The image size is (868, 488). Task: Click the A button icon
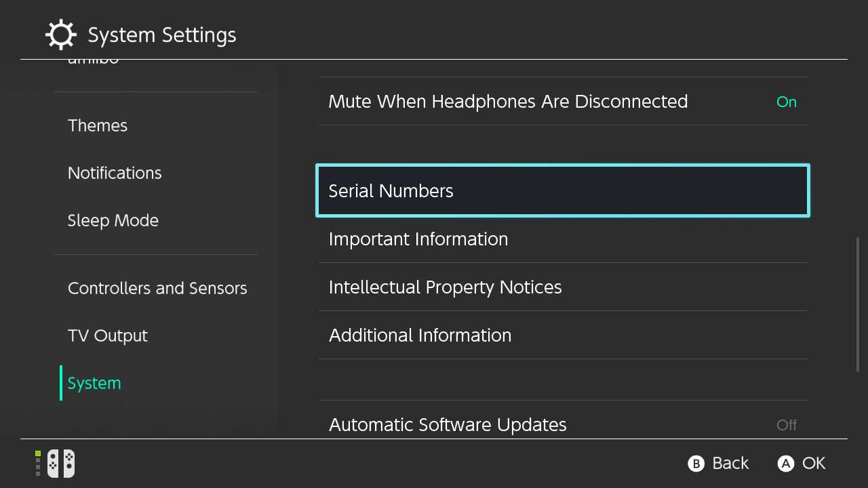pyautogui.click(x=785, y=464)
